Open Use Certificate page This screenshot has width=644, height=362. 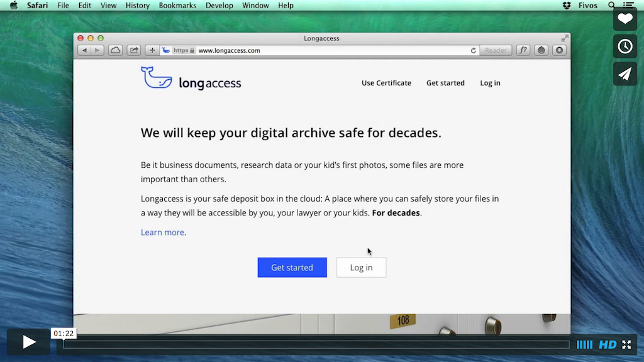(386, 83)
